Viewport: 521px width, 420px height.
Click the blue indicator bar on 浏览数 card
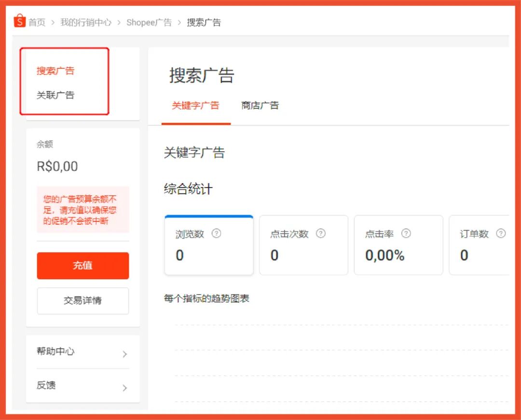click(x=209, y=216)
